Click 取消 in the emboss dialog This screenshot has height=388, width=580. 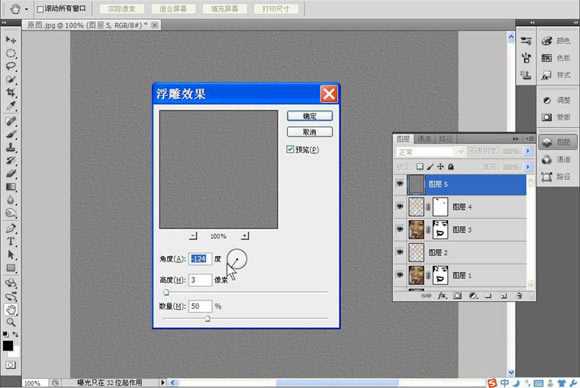pyautogui.click(x=310, y=132)
